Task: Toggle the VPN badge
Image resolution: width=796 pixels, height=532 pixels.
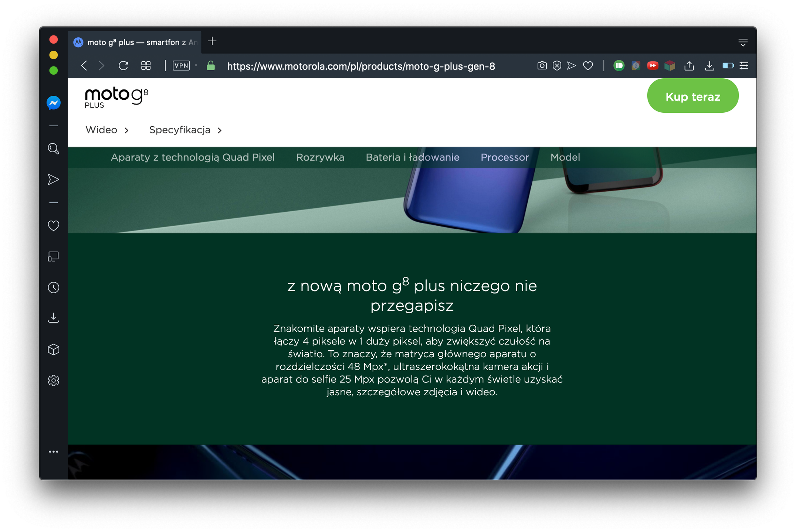Action: 181,66
